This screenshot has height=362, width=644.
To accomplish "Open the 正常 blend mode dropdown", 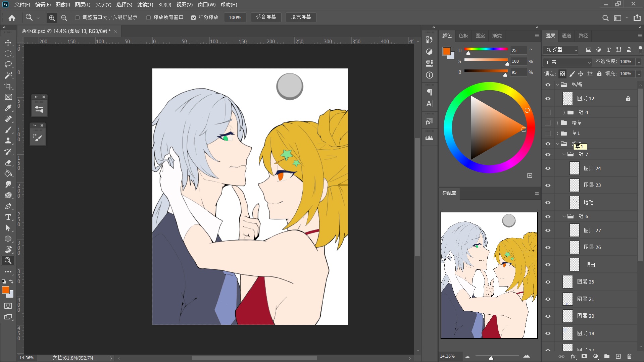I will coord(567,62).
